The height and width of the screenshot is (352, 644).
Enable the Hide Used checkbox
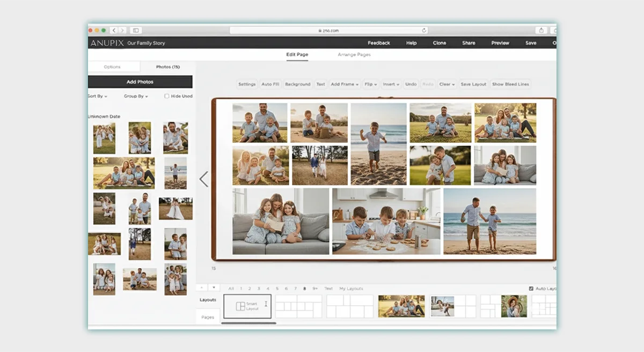(167, 96)
